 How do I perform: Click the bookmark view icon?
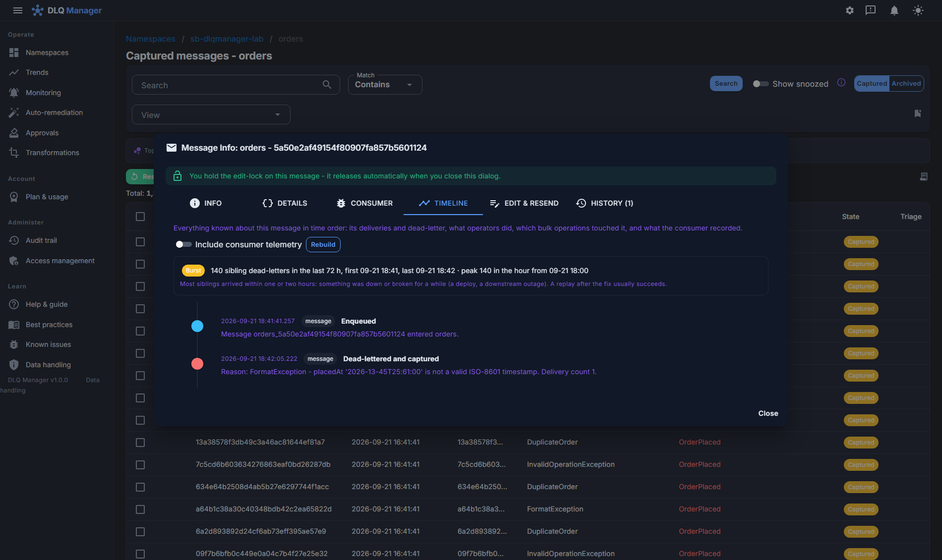tap(918, 113)
